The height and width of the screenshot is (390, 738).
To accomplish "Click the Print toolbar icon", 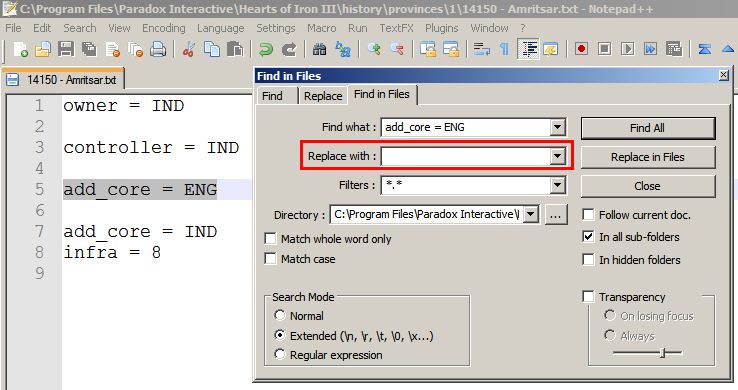I will (x=158, y=49).
